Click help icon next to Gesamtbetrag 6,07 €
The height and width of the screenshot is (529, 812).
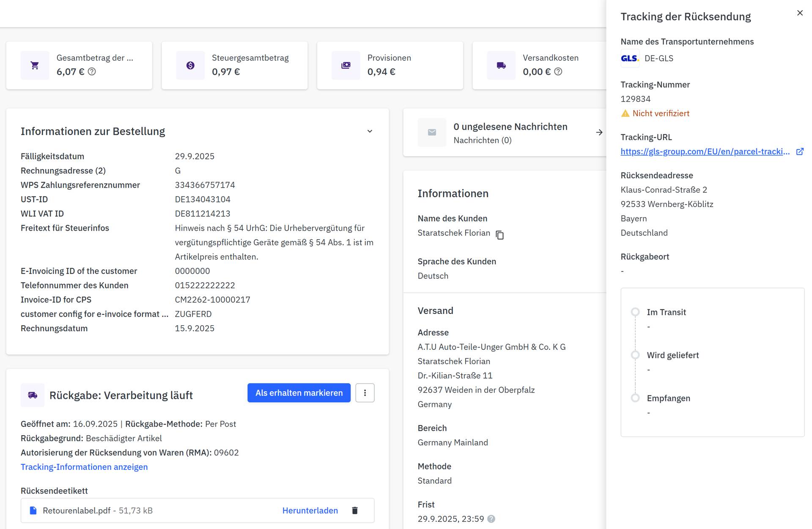[x=92, y=72]
